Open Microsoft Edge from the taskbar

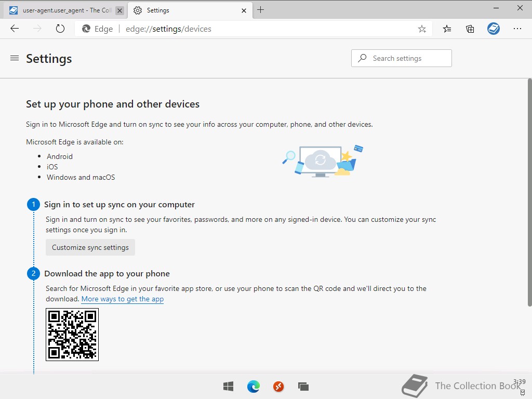254,387
